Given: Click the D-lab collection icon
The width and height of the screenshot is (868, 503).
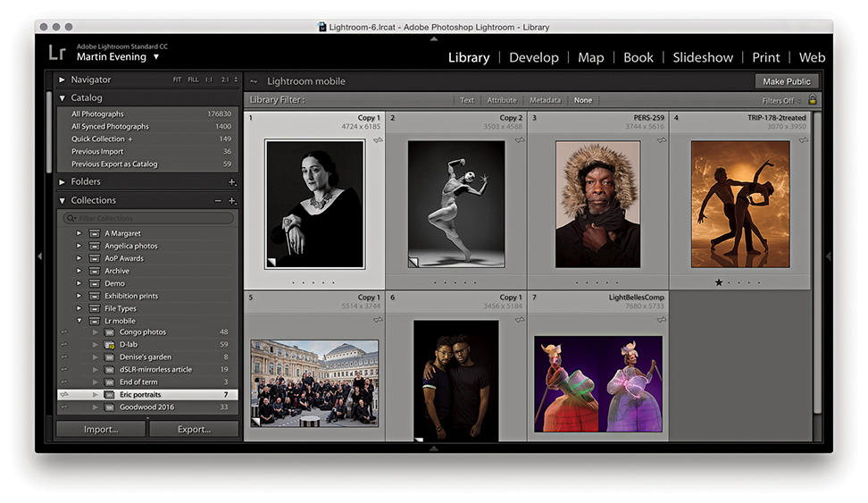Looking at the screenshot, I should click(x=109, y=345).
